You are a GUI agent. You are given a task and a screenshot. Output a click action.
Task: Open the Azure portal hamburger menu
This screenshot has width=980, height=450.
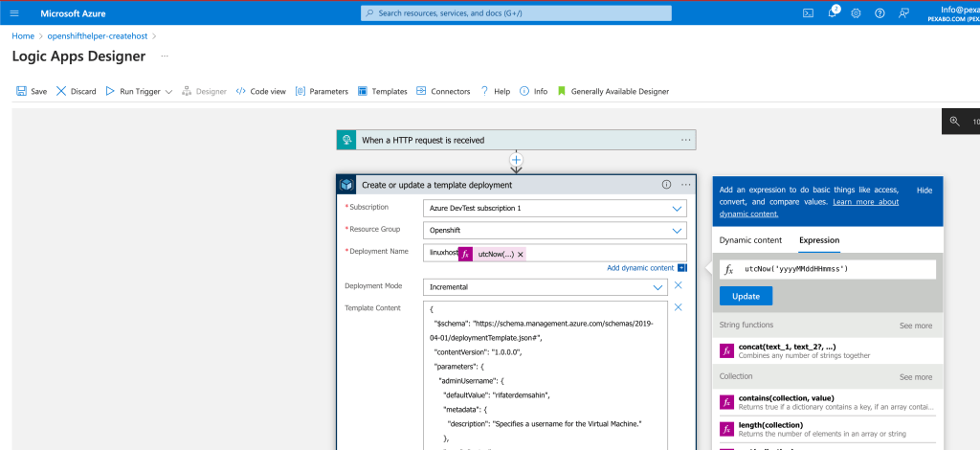click(x=14, y=13)
